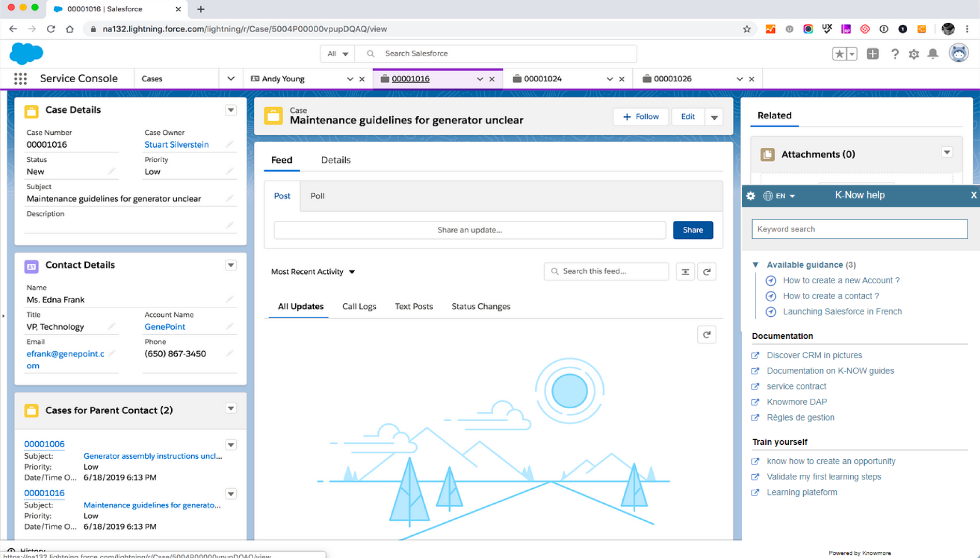Show the Text Posts feed filter
The width and height of the screenshot is (980, 558).
click(414, 306)
